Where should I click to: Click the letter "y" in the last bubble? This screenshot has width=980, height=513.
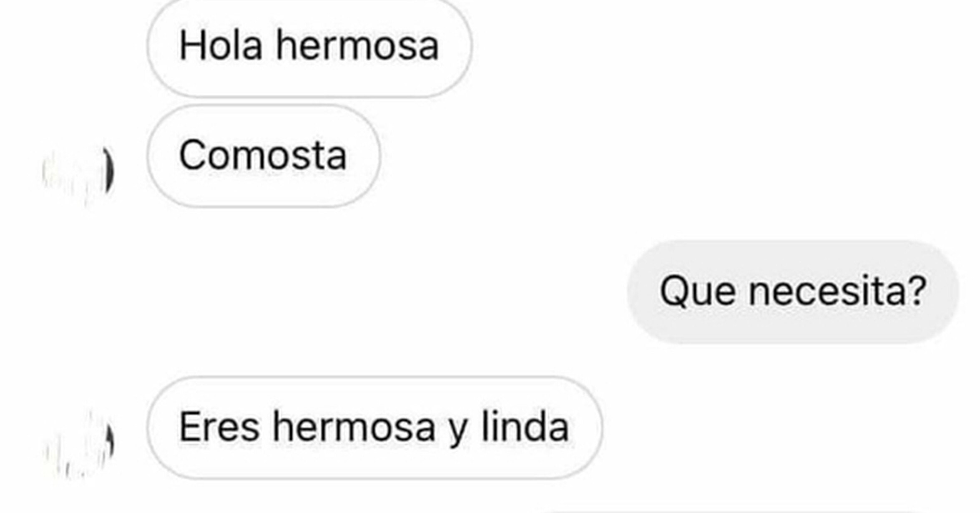(x=458, y=431)
